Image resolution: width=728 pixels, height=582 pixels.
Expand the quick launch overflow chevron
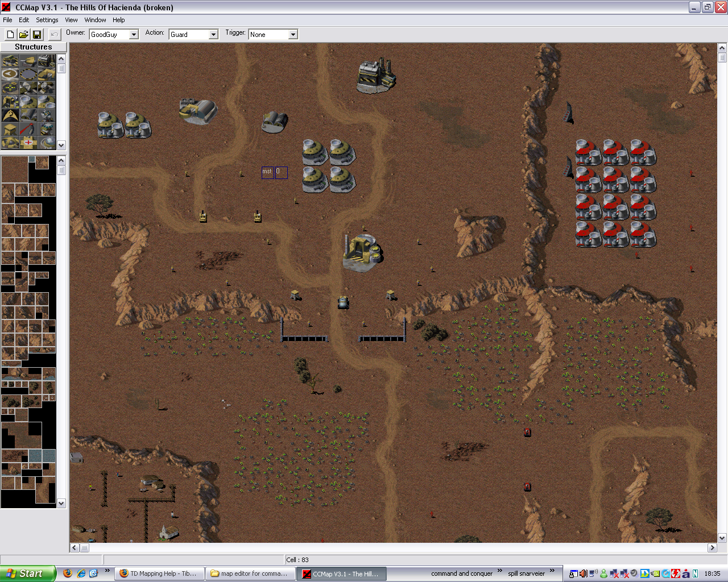[x=107, y=571]
